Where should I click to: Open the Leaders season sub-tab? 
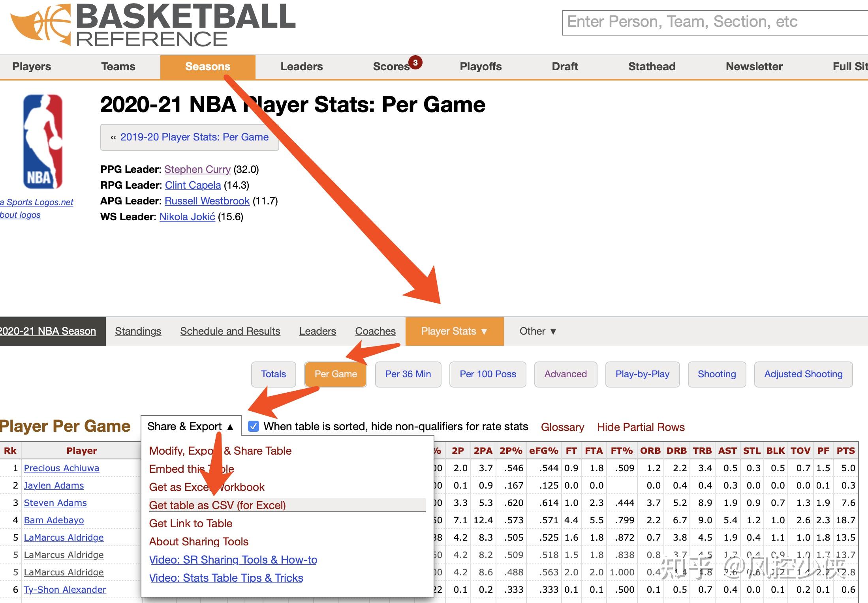tap(318, 331)
